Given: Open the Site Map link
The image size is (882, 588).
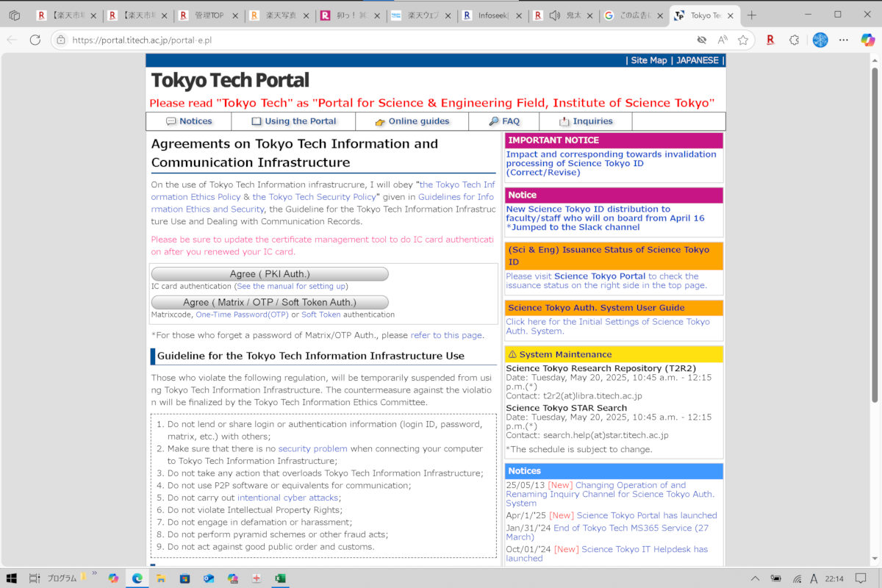Looking at the screenshot, I should click(649, 60).
